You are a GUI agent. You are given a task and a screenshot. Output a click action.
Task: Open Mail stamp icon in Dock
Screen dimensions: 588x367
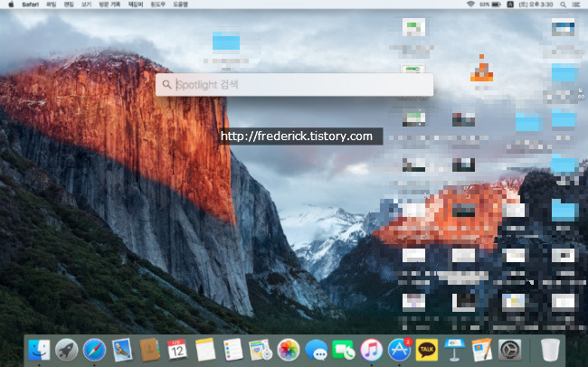point(122,350)
